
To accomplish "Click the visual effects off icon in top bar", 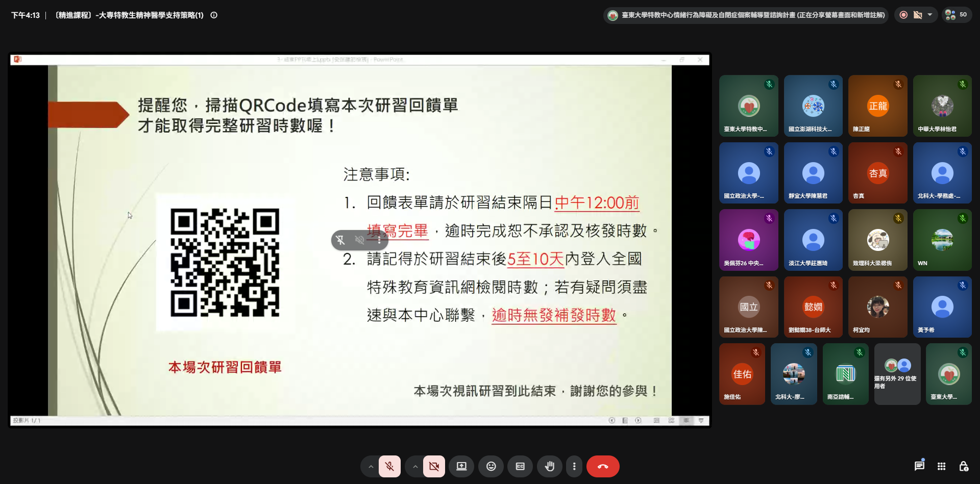I will 918,15.
